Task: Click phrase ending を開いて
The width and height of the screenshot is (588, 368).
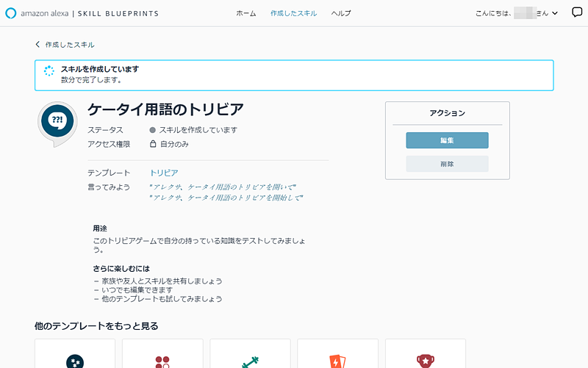Action: (223, 187)
